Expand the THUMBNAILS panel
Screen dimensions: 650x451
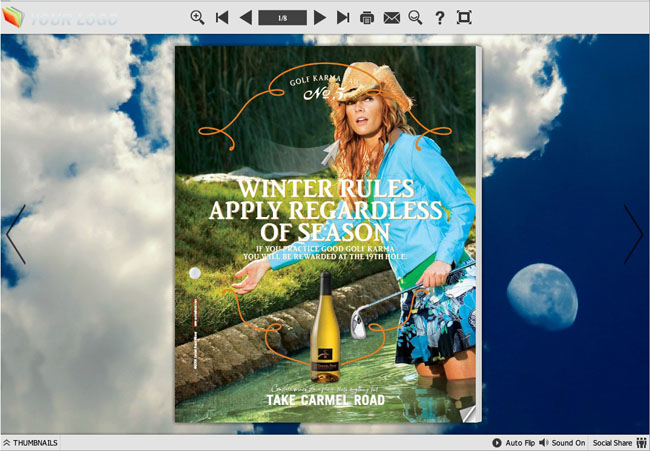30,443
